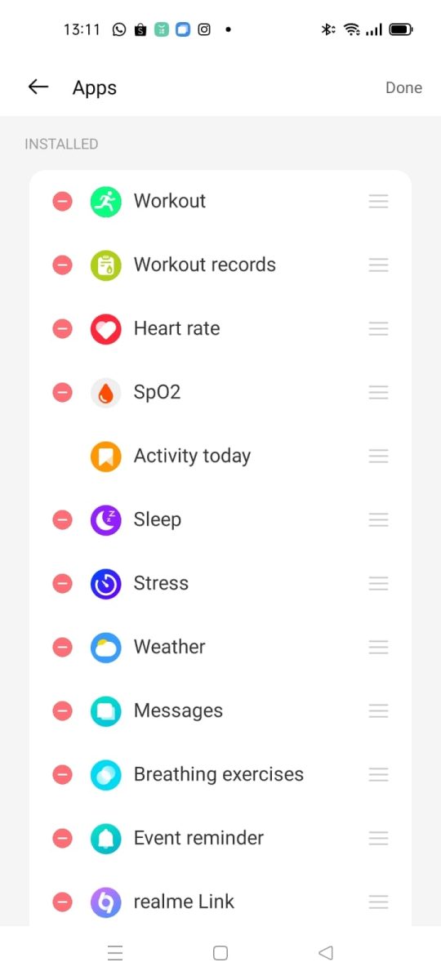Remove Stress using red minus button

click(62, 583)
